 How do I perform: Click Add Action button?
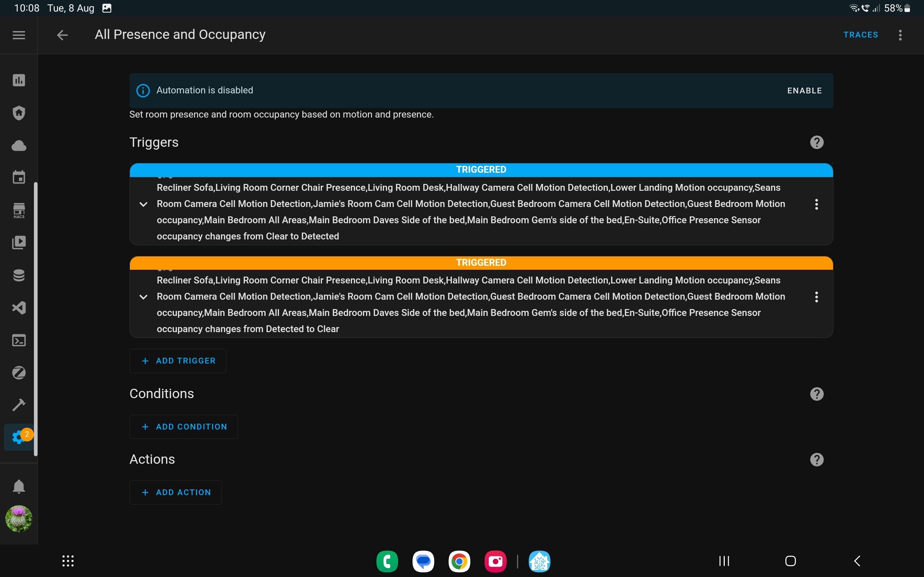pyautogui.click(x=176, y=492)
